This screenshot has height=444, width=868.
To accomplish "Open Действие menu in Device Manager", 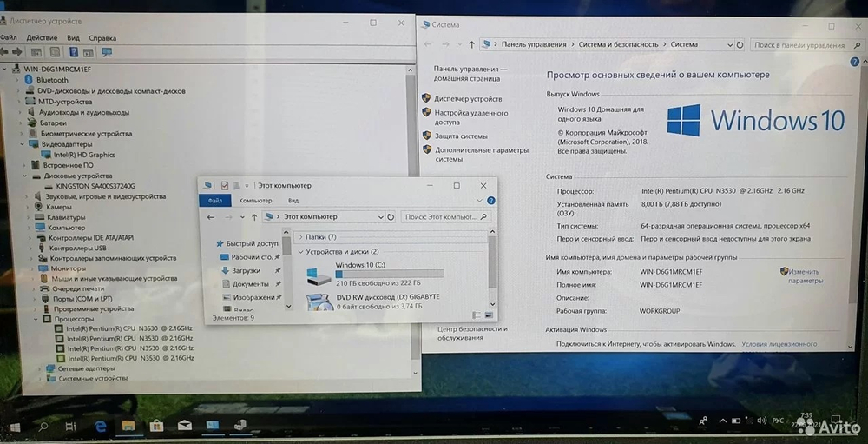I will tap(42, 37).
